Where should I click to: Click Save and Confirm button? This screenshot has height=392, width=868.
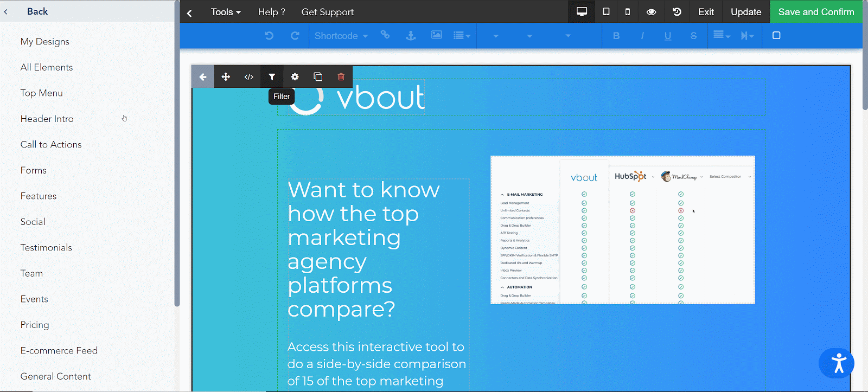816,12
